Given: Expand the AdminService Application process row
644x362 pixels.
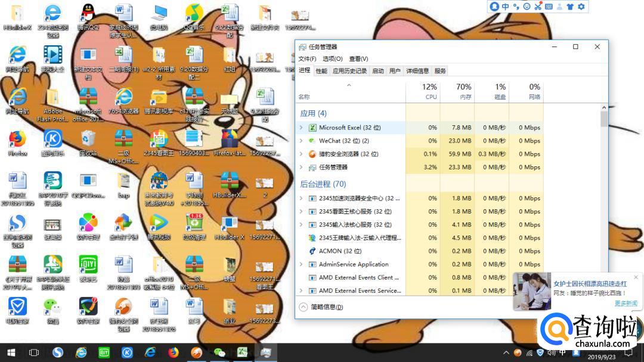Looking at the screenshot, I should point(301,264).
